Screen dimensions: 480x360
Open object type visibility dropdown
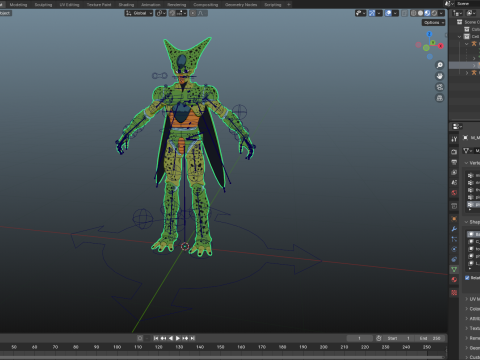pyautogui.click(x=361, y=13)
